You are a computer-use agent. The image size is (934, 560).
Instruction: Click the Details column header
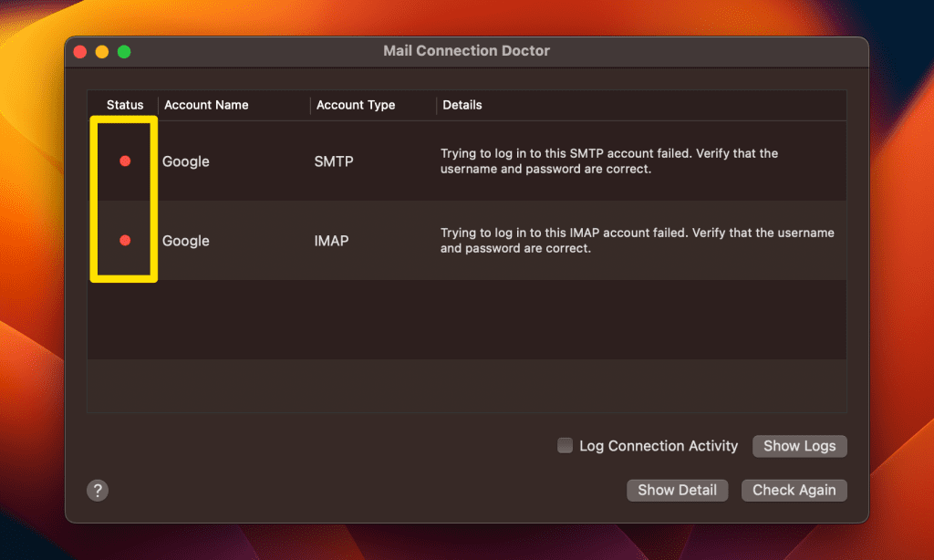click(462, 105)
